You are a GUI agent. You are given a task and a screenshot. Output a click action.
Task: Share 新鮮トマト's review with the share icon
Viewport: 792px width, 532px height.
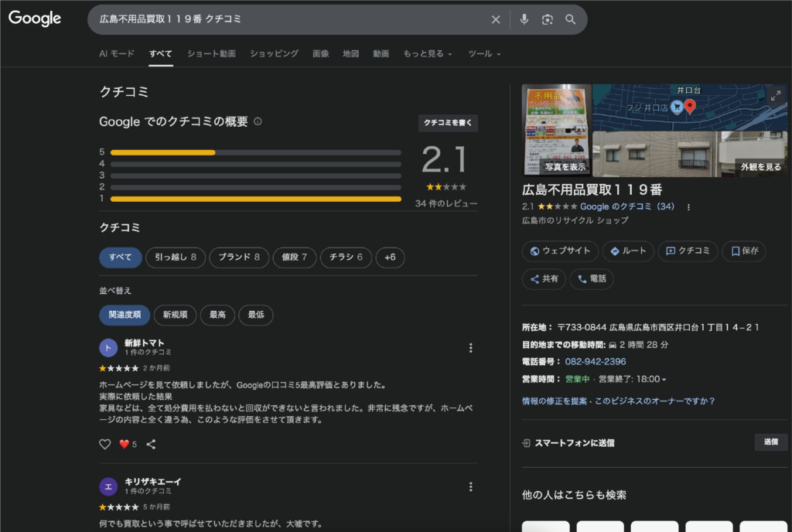pos(151,444)
